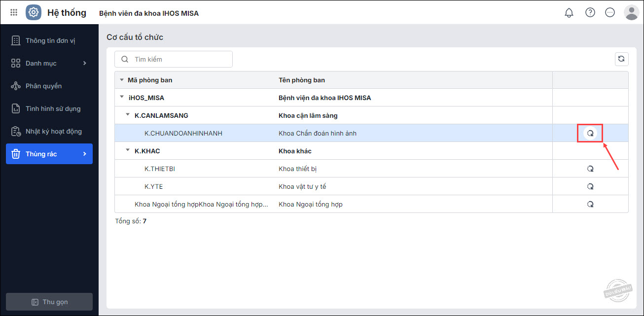Click the Nhật ký hoạt động clipboard icon
This screenshot has height=316, width=644.
pos(16,131)
